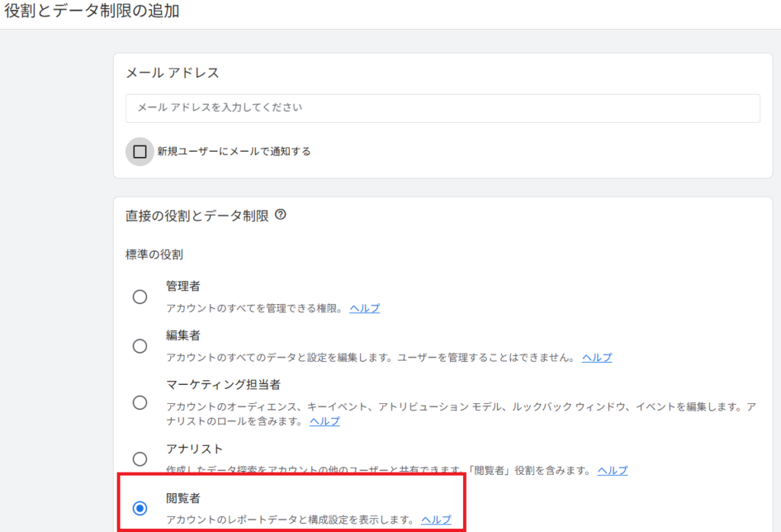Open the ヘルプ link for 閲覧者 role
This screenshot has width=781, height=532.
tap(436, 520)
